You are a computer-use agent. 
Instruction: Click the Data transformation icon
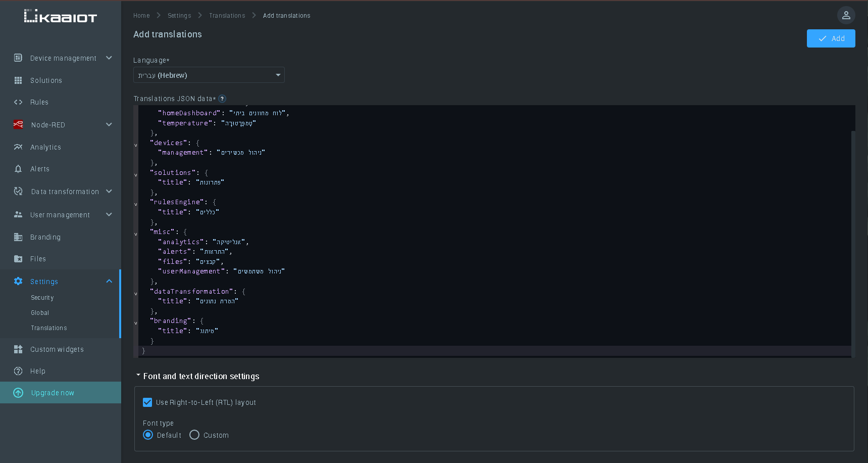(18, 191)
